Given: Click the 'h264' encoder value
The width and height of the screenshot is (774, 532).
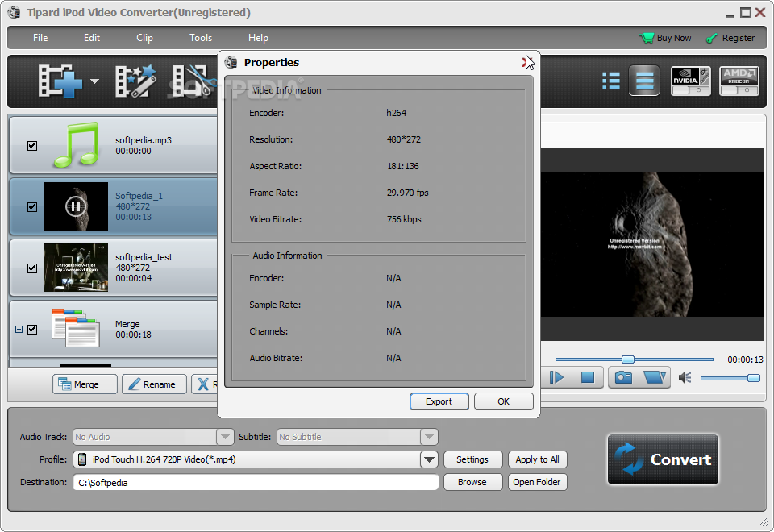Looking at the screenshot, I should tap(397, 113).
